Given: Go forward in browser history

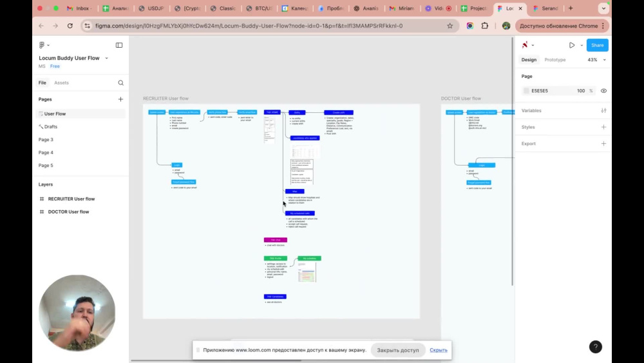Looking at the screenshot, I should coord(55,26).
